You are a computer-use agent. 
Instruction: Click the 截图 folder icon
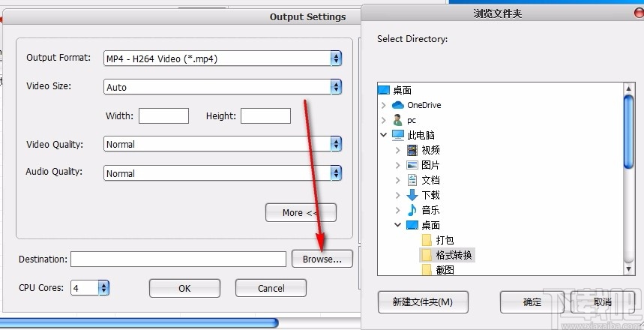click(427, 269)
